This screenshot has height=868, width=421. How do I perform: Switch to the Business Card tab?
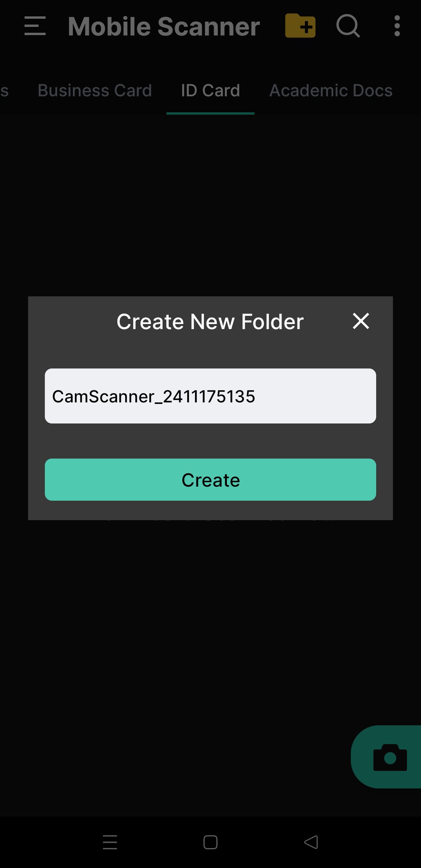pyautogui.click(x=95, y=90)
